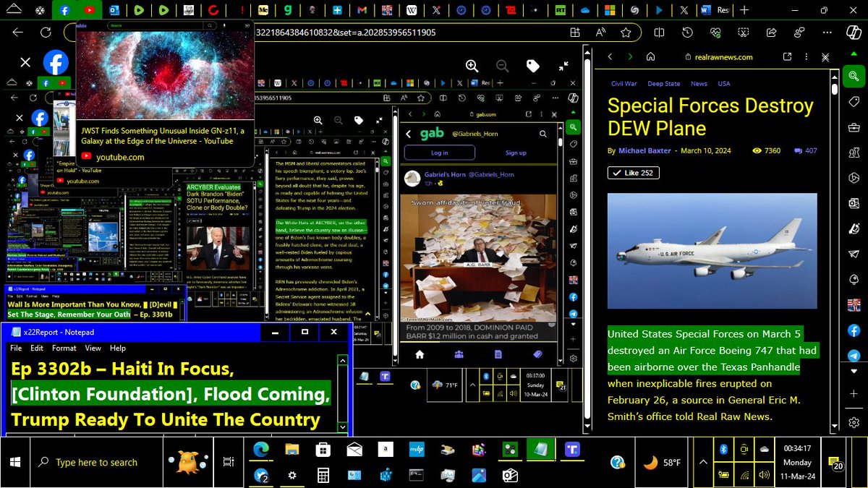Screen dimensions: 868x488
Task: Open File Explorer from the taskbar
Action: click(x=293, y=450)
